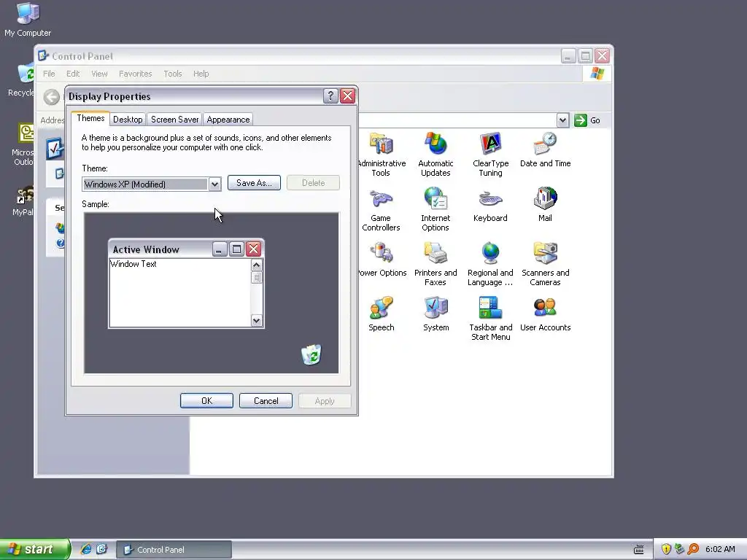Open Power Options icon
Screen dimensions: 747x560
382,259
